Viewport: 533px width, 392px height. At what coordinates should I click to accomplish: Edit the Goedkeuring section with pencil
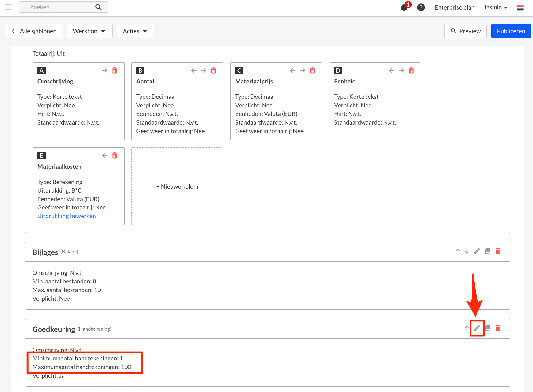[x=477, y=328]
